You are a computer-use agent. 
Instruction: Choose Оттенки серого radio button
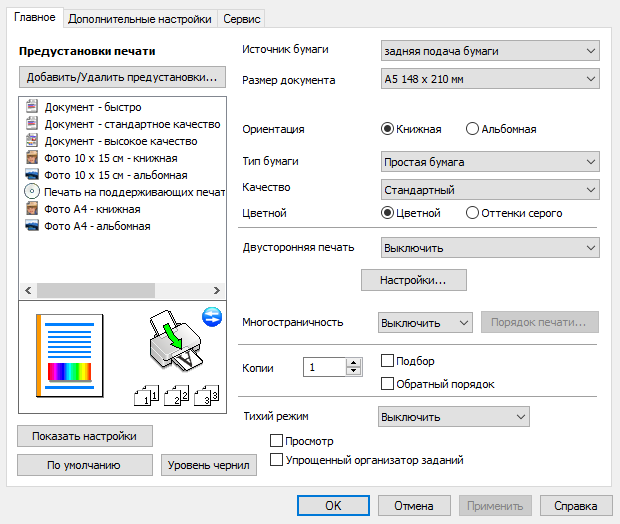click(472, 213)
